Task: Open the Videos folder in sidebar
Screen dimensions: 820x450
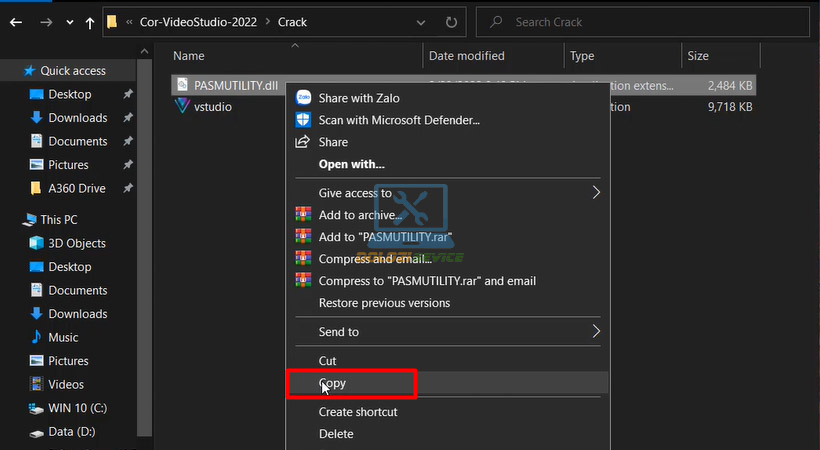Action: pos(66,385)
